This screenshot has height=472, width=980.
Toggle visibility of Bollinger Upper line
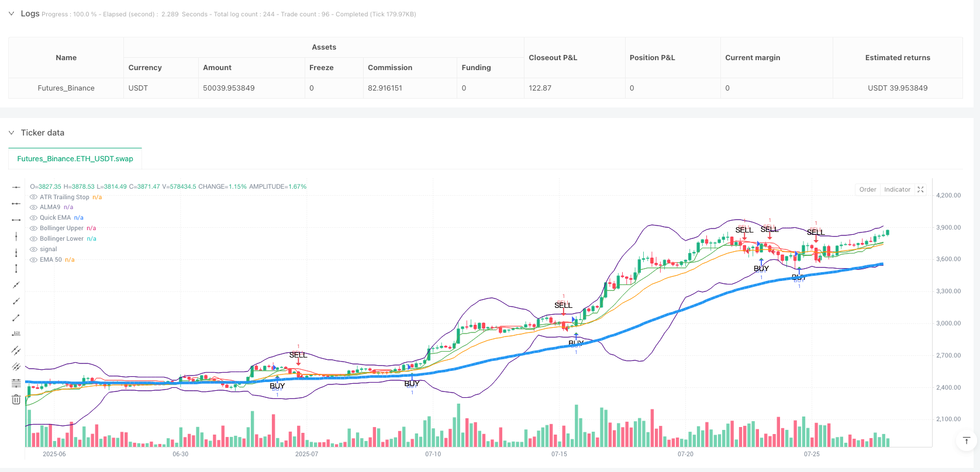[x=33, y=228]
